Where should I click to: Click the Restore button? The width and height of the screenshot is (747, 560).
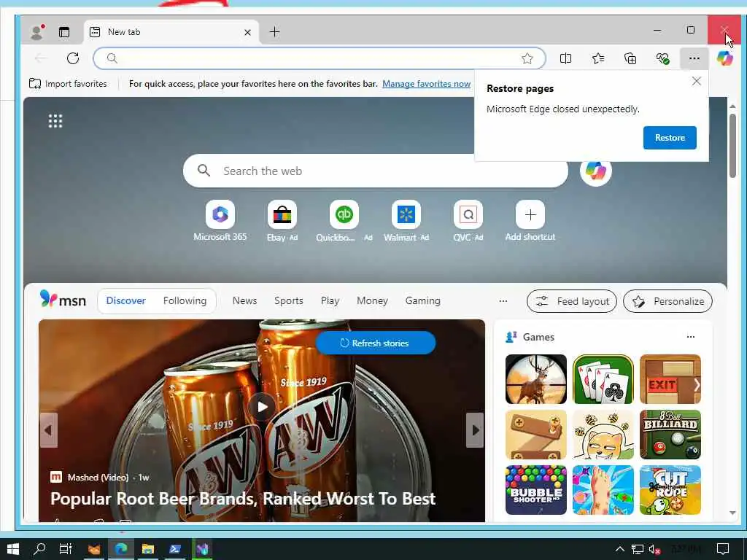[670, 138]
